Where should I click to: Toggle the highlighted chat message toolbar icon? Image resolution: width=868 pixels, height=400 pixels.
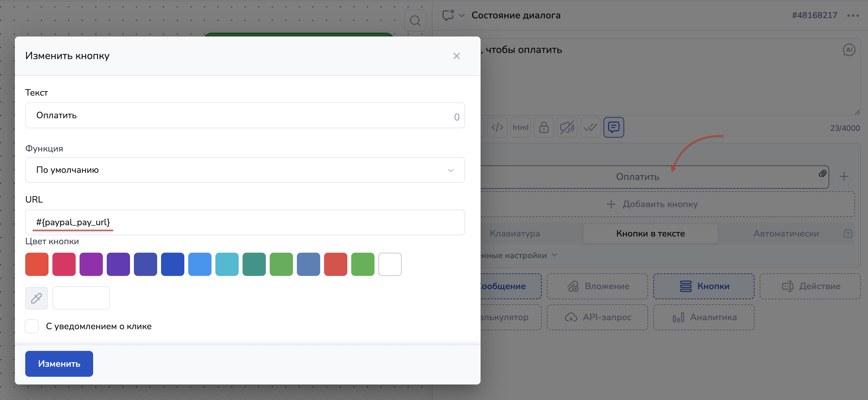click(613, 127)
